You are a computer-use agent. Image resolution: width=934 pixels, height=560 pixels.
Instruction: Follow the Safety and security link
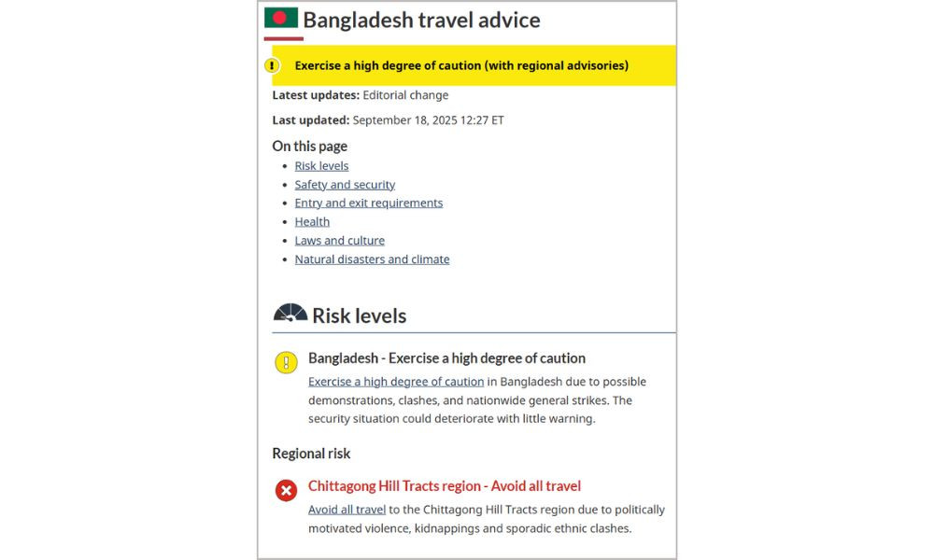pos(345,184)
